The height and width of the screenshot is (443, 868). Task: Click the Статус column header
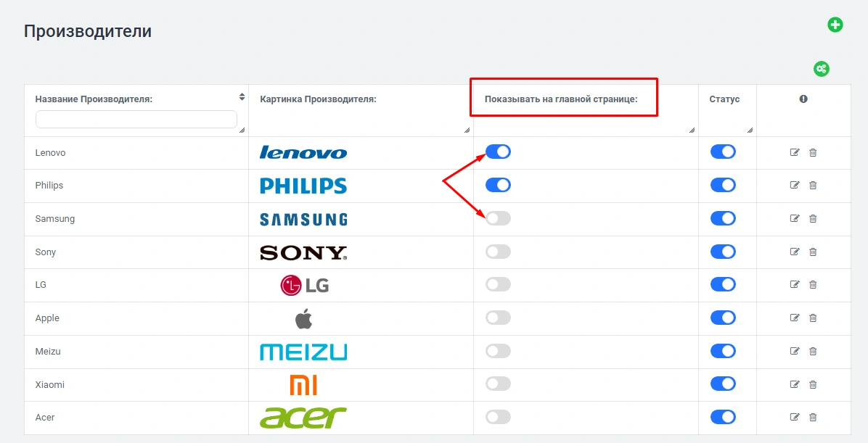point(724,99)
